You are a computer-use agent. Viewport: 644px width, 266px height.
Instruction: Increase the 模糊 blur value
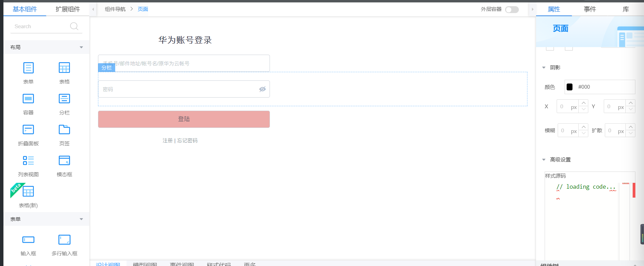point(583,127)
